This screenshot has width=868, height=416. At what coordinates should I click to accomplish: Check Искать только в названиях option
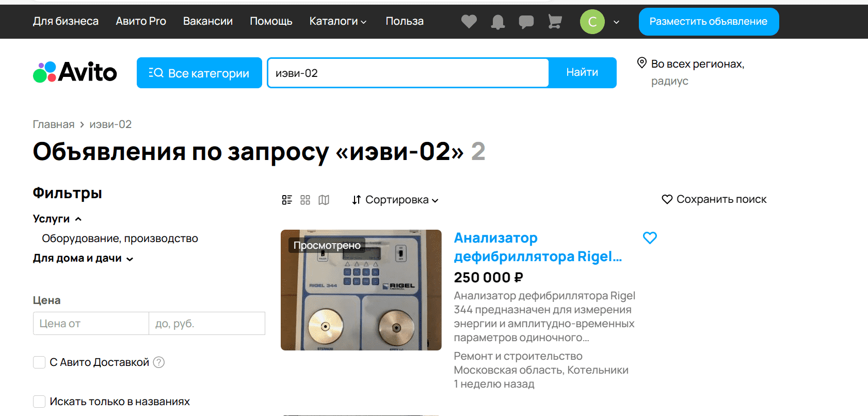coord(39,402)
